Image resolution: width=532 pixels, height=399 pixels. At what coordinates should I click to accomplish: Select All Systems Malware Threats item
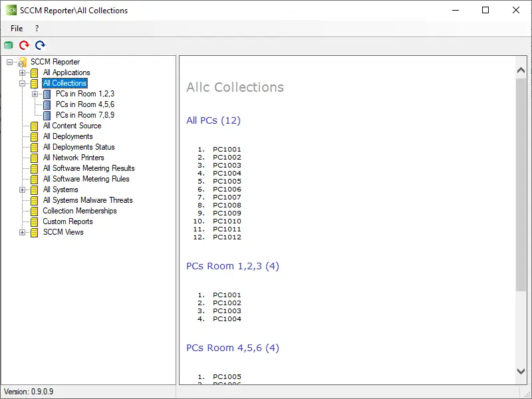(x=88, y=200)
